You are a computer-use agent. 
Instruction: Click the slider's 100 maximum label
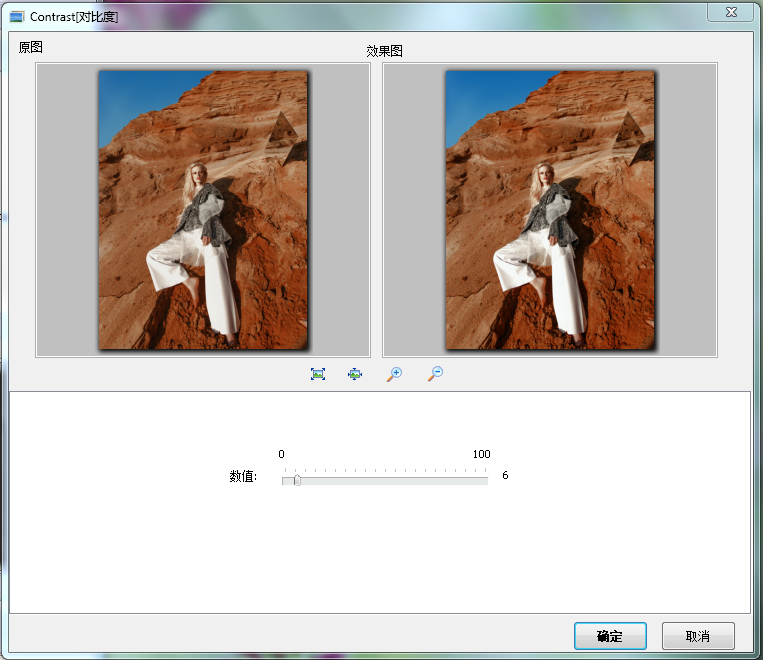click(x=481, y=454)
